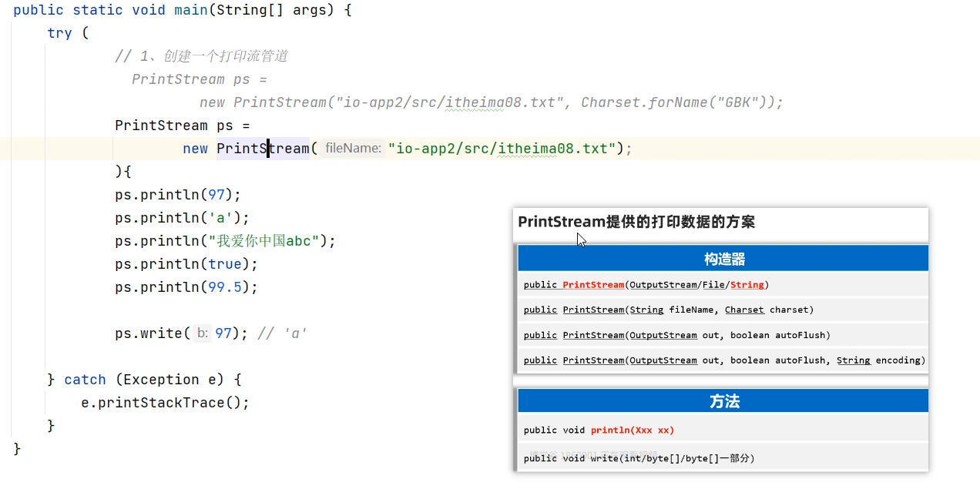
Task: Click Charset.forName("GBK") in commented code
Action: point(677,102)
